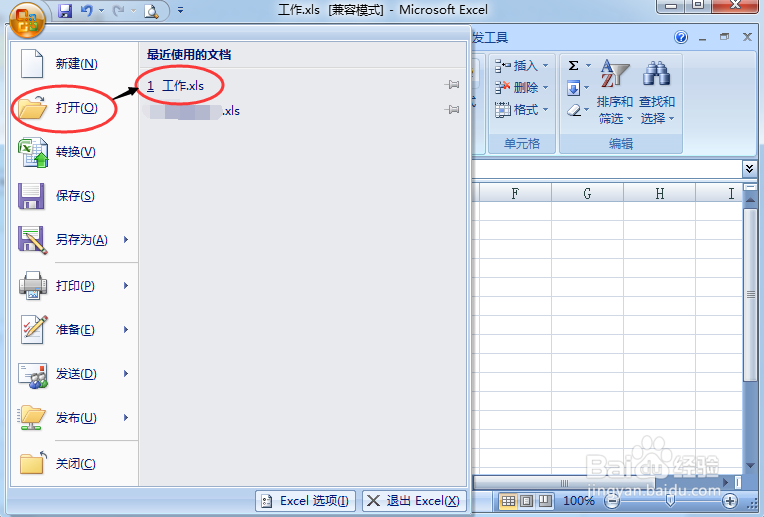
Task: Click the vertical scrollbar down arrow
Action: click(750, 465)
